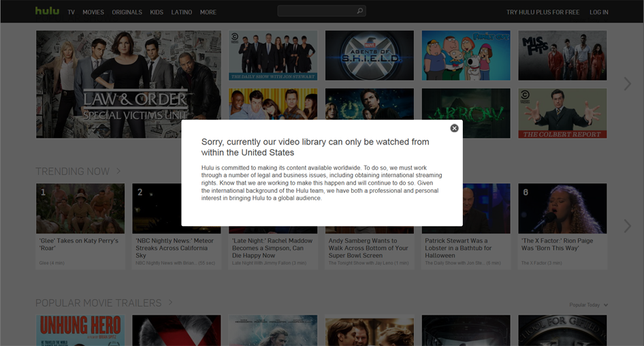Open "'Glee' Takes on Katy Perry's 'Roar'" title
Image resolution: width=644 pixels, height=346 pixels.
[79, 245]
